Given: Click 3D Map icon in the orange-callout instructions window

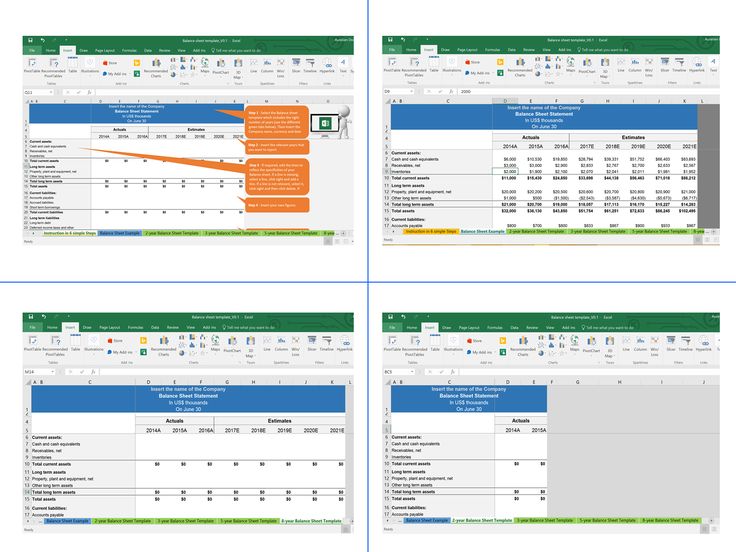Looking at the screenshot, I should (238, 68).
